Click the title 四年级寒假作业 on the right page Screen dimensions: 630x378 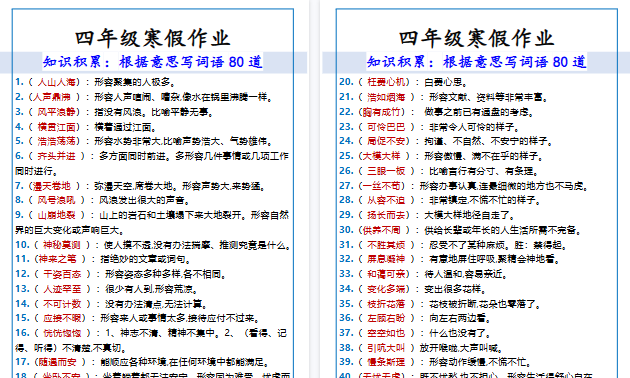(477, 38)
